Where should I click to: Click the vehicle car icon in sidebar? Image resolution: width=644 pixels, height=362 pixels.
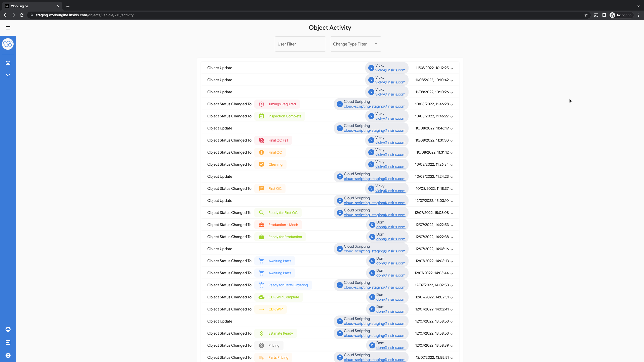(8, 63)
